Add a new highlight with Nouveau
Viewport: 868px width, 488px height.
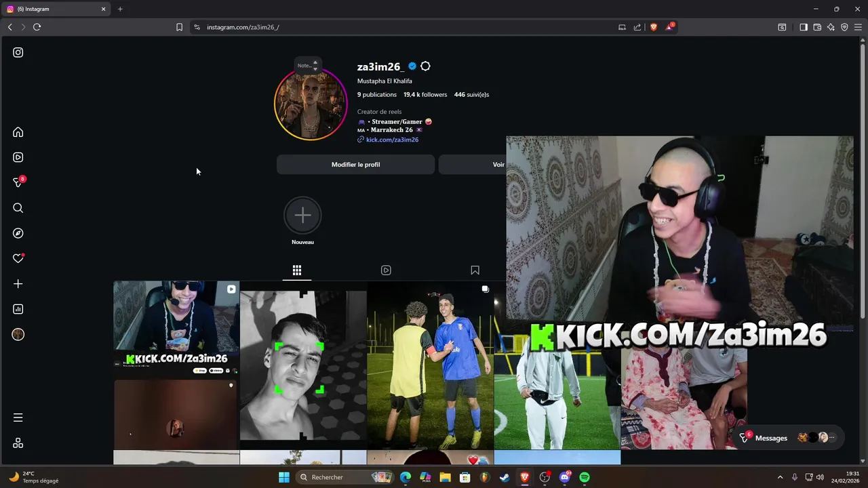point(302,222)
